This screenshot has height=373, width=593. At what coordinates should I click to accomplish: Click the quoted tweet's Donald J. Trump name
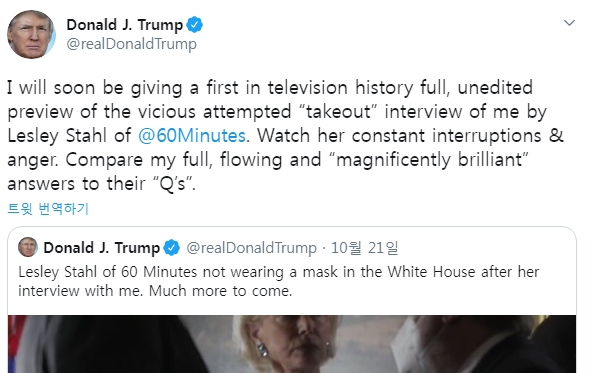pyautogui.click(x=102, y=248)
